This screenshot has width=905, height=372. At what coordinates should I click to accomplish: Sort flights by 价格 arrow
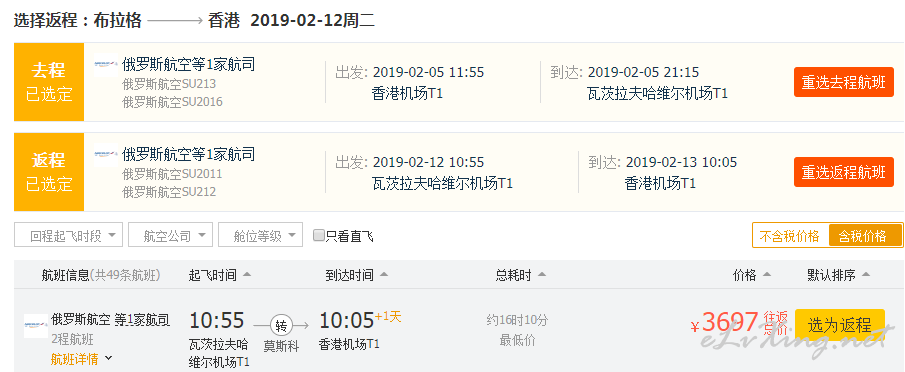click(x=766, y=275)
